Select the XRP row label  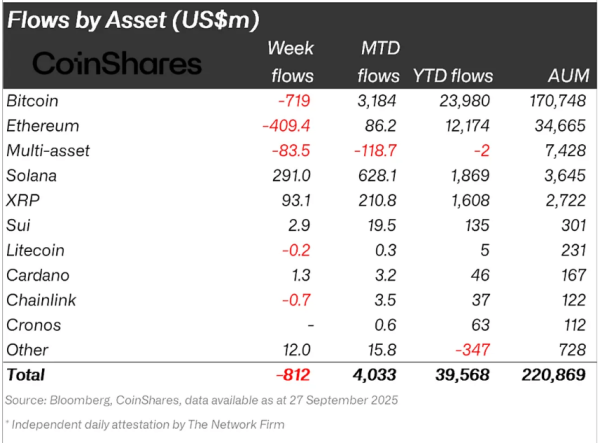tap(23, 200)
